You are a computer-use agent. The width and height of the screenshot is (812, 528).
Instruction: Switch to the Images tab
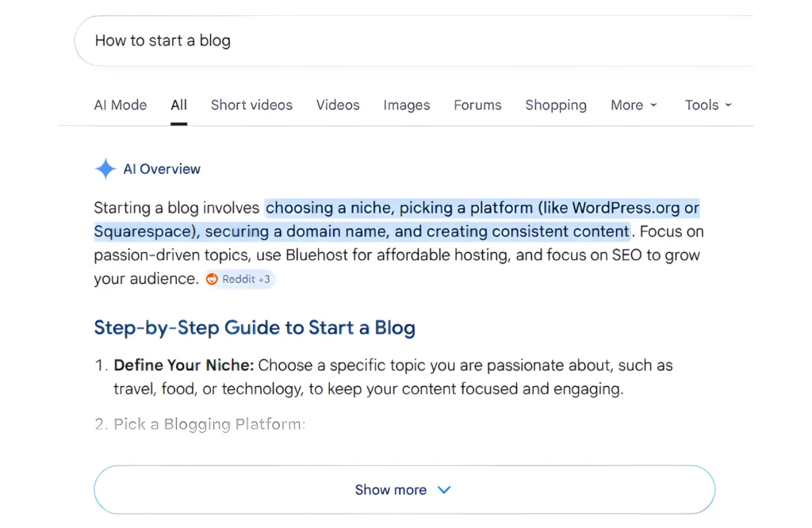coord(406,105)
